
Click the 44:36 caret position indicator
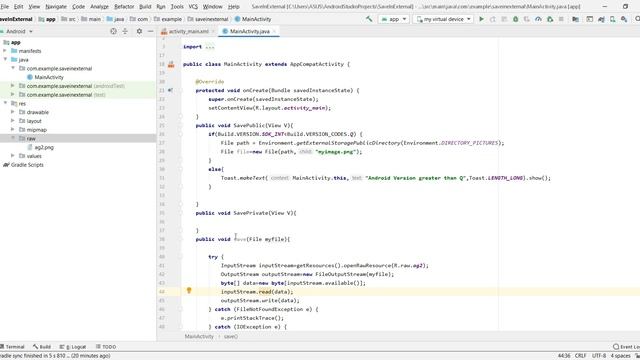[x=564, y=356]
